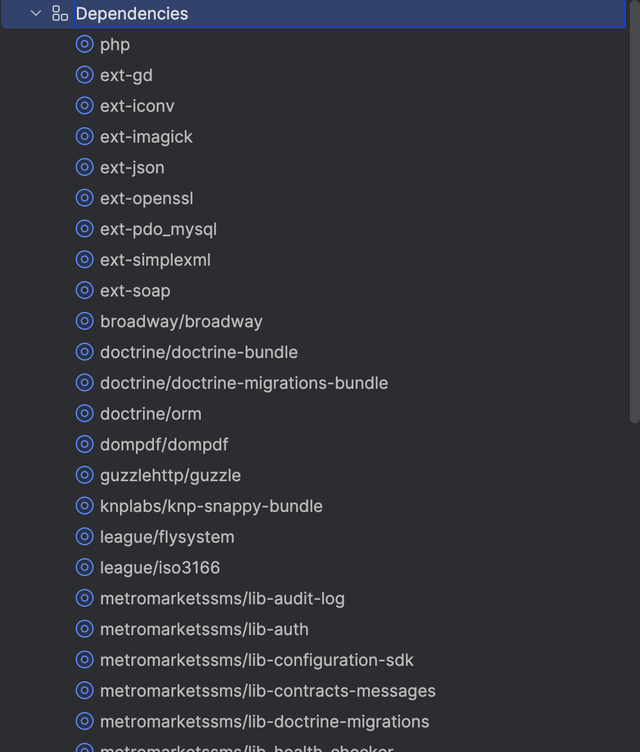Click the Dependencies group icon
This screenshot has height=752, width=640.
pos(60,14)
